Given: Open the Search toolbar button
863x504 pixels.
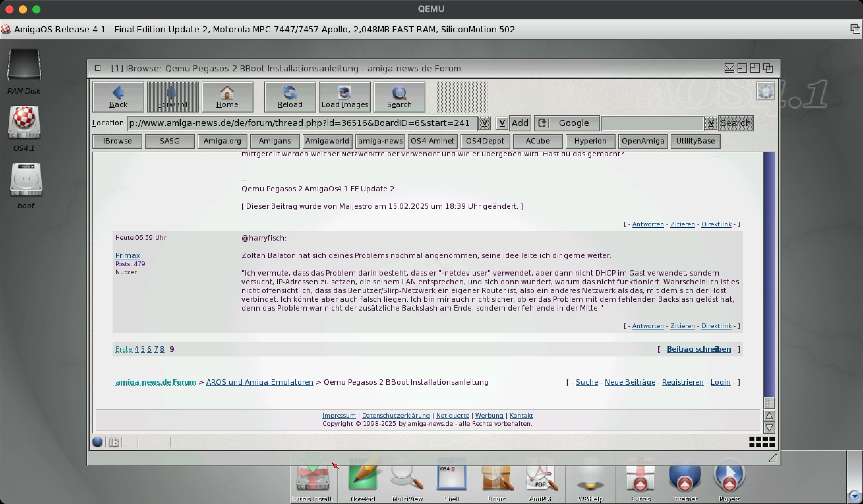Looking at the screenshot, I should (x=399, y=97).
